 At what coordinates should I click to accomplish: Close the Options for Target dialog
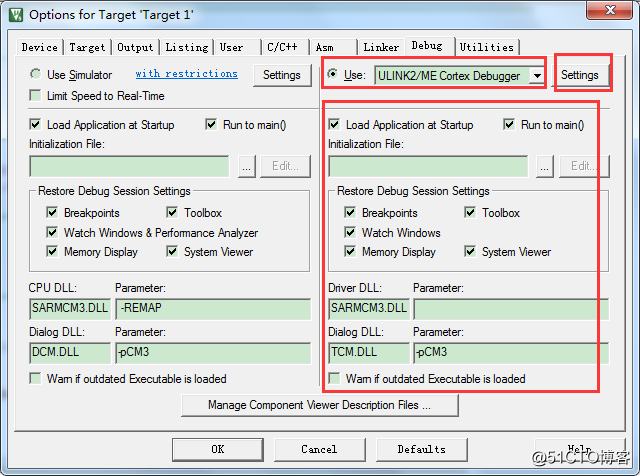[x=610, y=10]
